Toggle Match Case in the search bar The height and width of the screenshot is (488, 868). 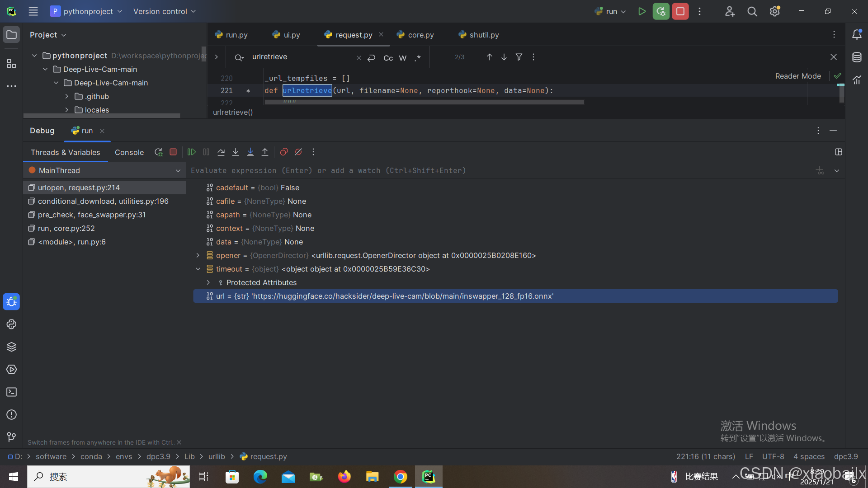(388, 57)
